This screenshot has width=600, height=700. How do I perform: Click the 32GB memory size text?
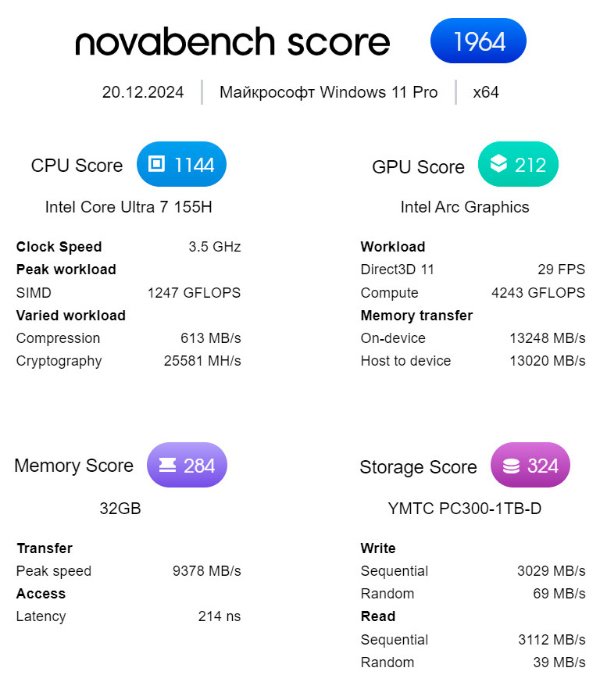[x=120, y=509]
